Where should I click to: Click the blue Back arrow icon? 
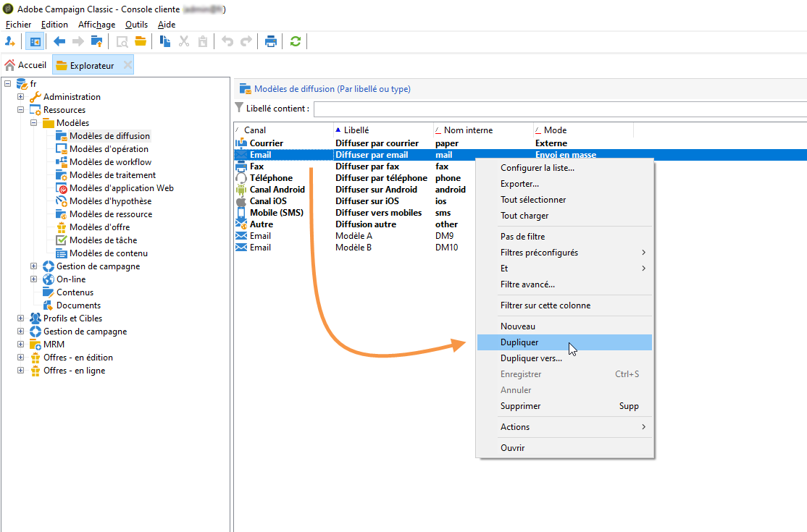(x=59, y=41)
